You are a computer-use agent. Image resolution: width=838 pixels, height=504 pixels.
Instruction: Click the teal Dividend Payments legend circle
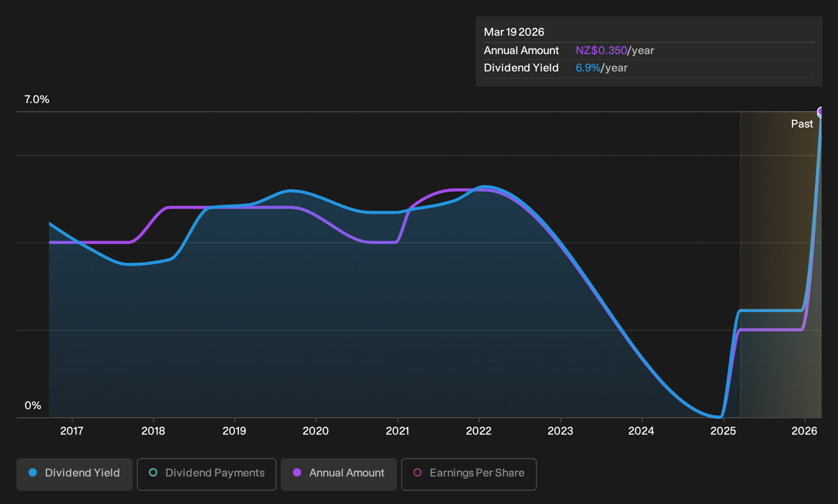(x=153, y=473)
